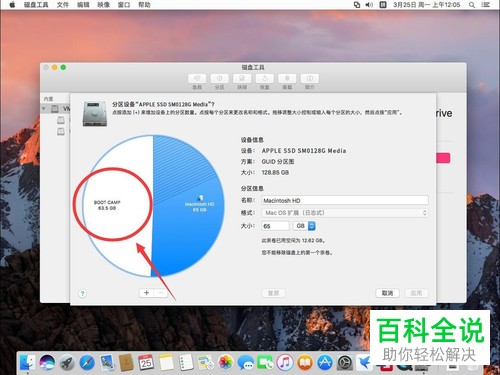The width and height of the screenshot is (500, 375).
Task: Open the format (格式) dropdown
Action: 345,213
